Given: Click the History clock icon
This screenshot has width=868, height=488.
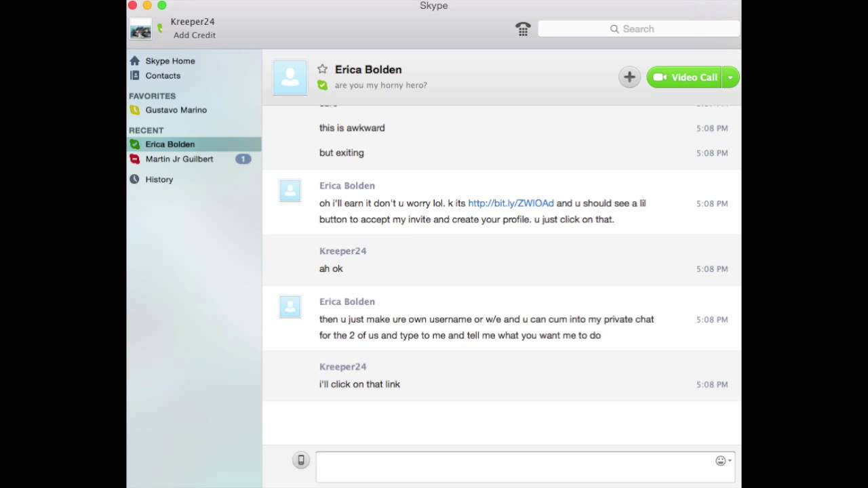Looking at the screenshot, I should point(134,180).
